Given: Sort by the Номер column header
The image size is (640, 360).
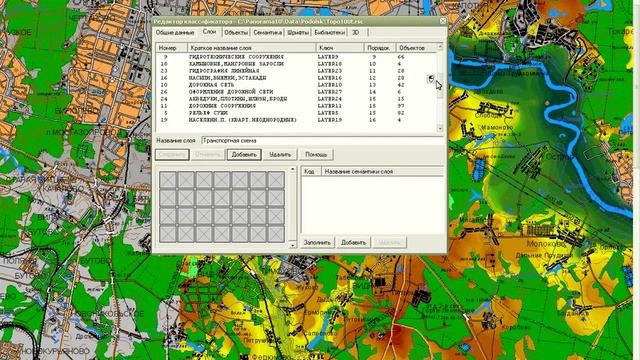Looking at the screenshot, I should click(x=172, y=48).
